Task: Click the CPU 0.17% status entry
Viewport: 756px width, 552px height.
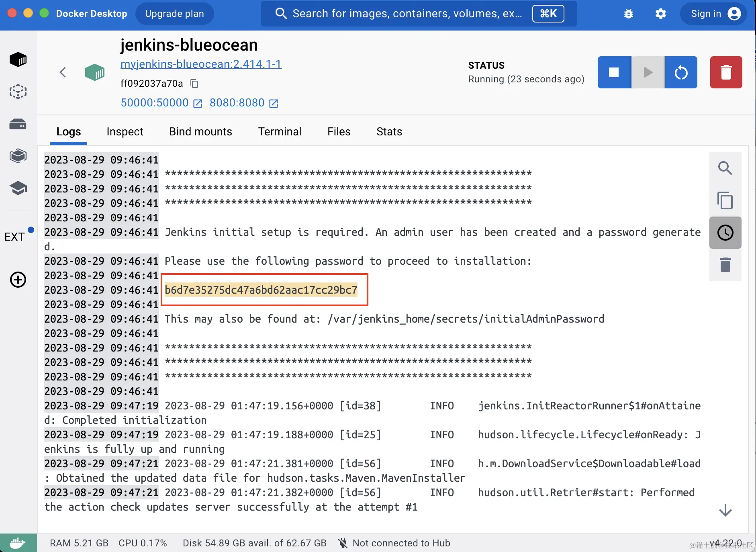Action: coord(143,543)
